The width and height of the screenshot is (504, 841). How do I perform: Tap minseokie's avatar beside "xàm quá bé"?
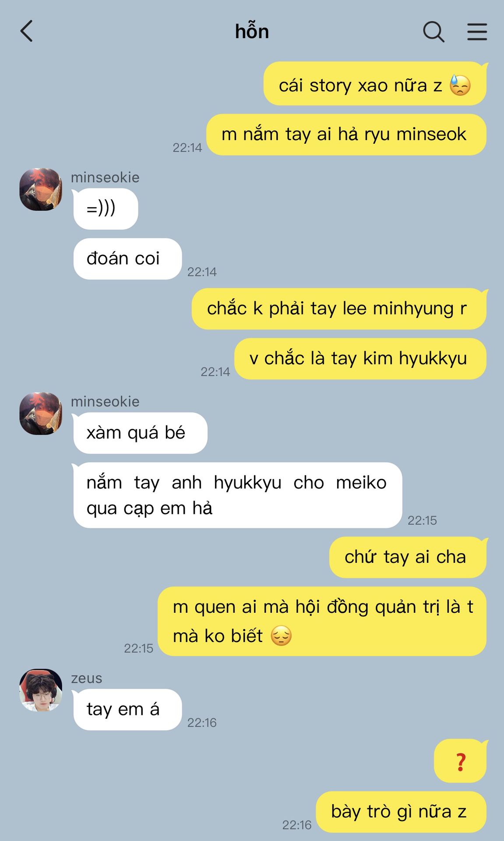pyautogui.click(x=41, y=413)
